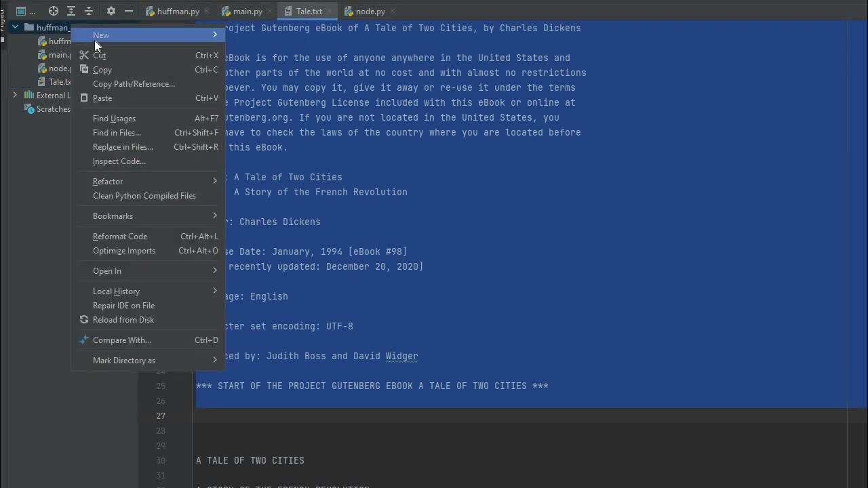Viewport: 868px width, 488px height.
Task: Click the Compare With icon in context menu
Action: pos(84,340)
